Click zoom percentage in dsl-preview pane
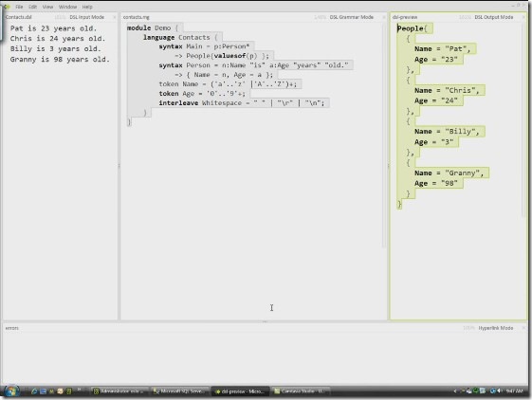This screenshot has height=400, width=532. point(465,17)
